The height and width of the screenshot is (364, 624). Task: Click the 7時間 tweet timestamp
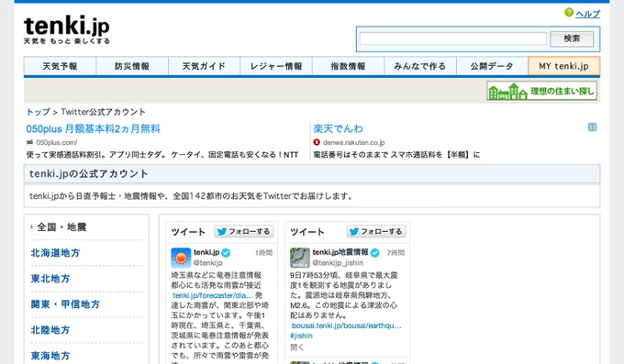coord(396,253)
